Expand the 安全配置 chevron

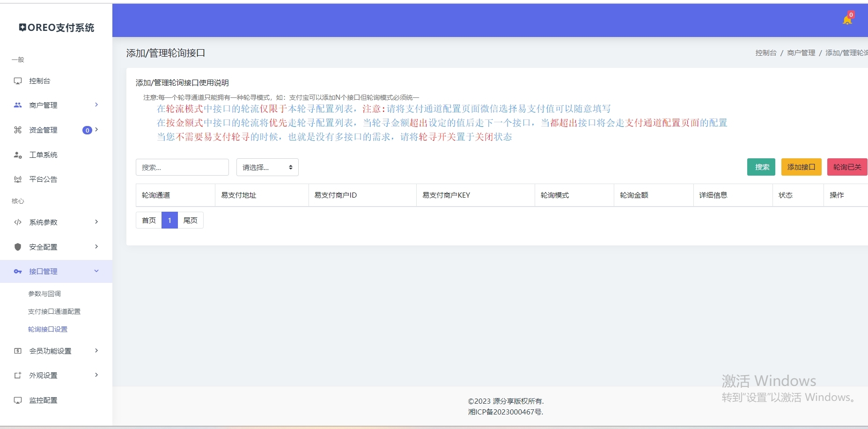coord(96,246)
